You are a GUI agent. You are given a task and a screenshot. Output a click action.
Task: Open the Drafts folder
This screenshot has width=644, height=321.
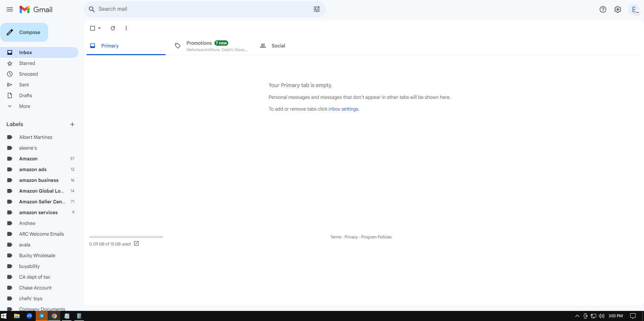point(39,95)
